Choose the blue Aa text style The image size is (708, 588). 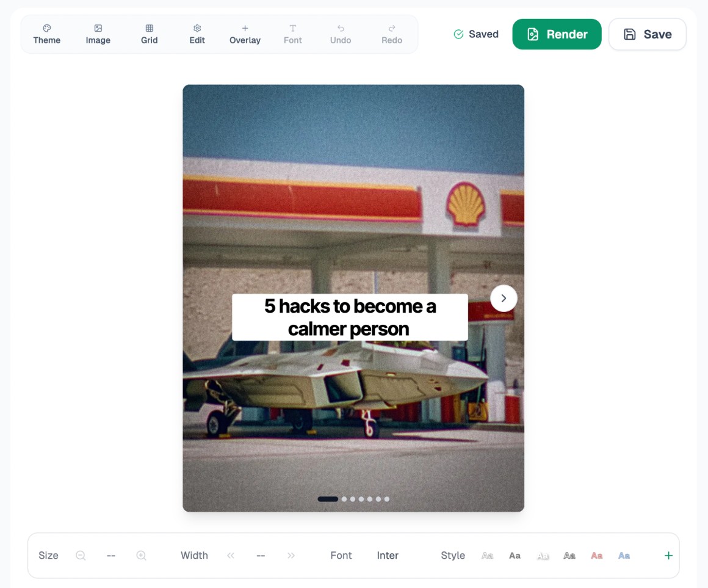click(624, 556)
